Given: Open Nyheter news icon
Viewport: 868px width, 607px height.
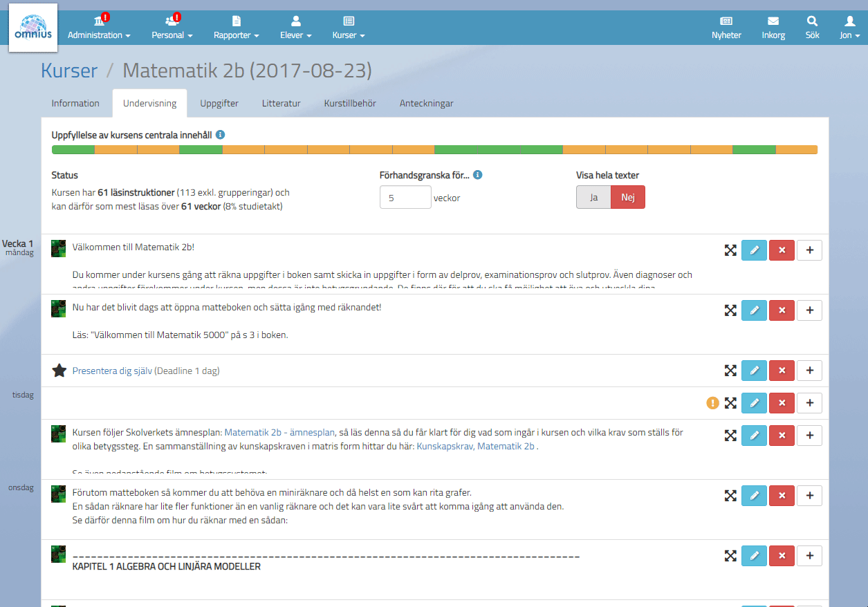Looking at the screenshot, I should coord(726,21).
